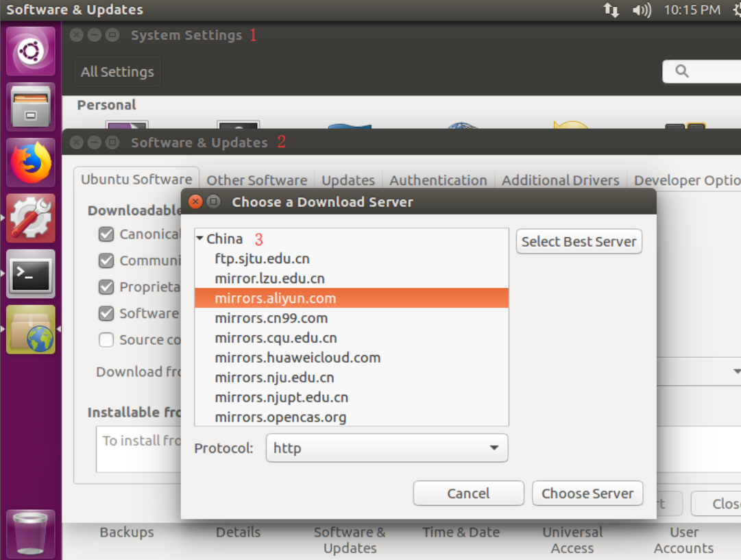The image size is (741, 560).
Task: Select the mirror.lzu.edu.cn server
Action: [x=352, y=278]
